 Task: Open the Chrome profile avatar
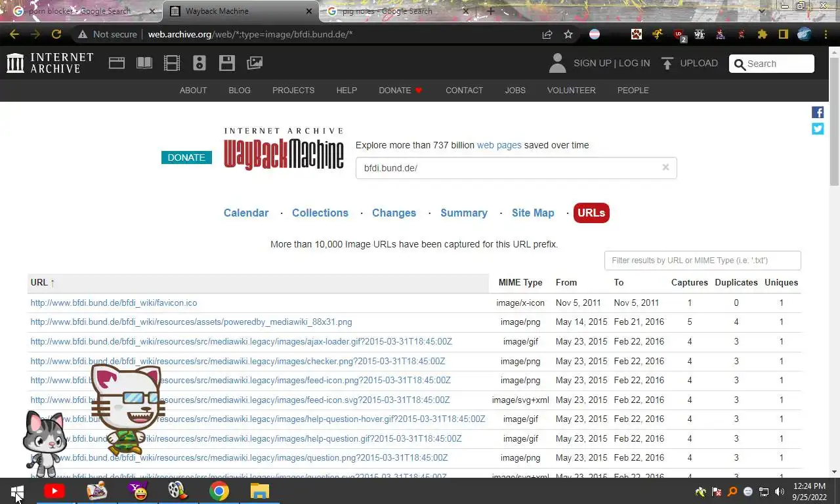coord(805,34)
